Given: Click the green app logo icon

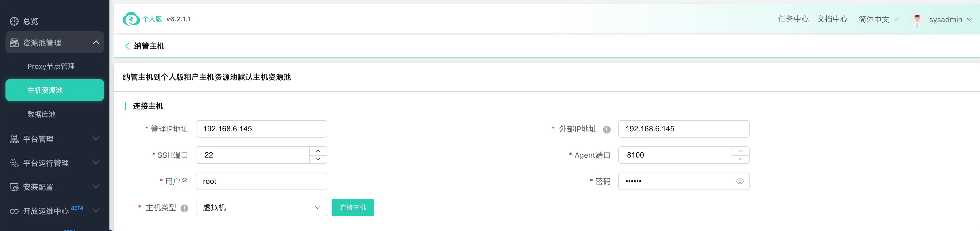Looking at the screenshot, I should [x=131, y=19].
